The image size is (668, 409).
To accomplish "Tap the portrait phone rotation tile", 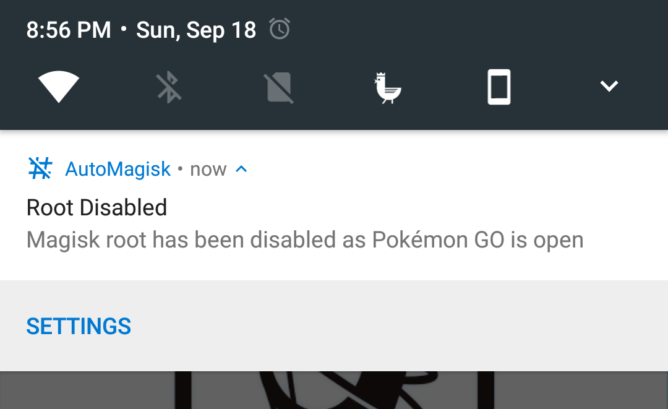I will 498,87.
